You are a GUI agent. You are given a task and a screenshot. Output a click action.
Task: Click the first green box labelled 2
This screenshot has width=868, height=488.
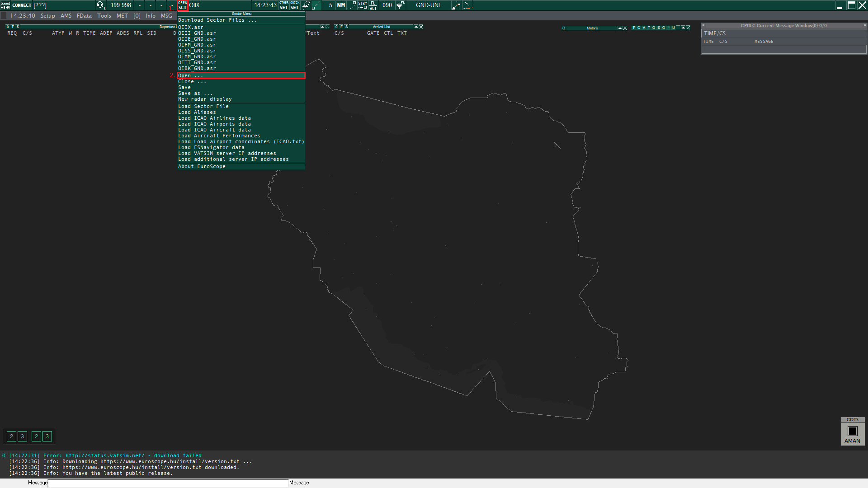tap(11, 436)
